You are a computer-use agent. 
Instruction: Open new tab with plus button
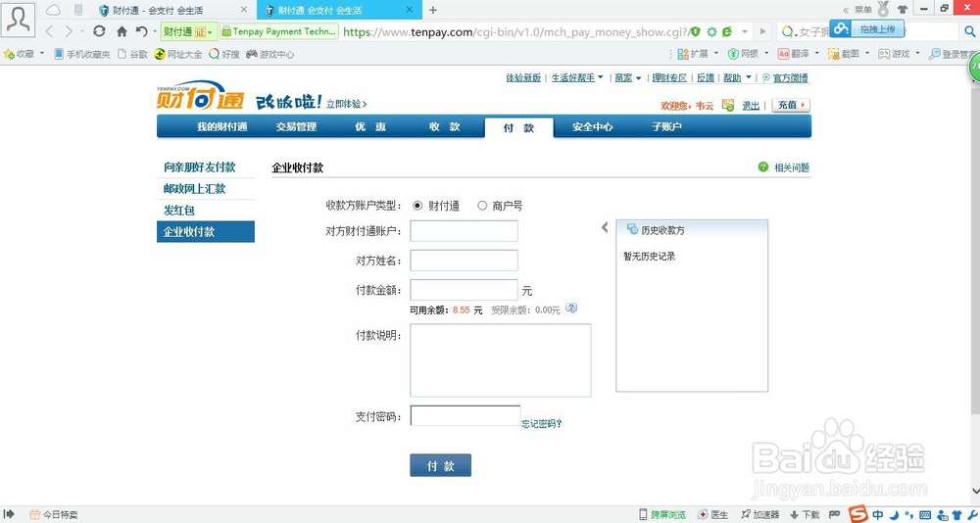tap(432, 10)
